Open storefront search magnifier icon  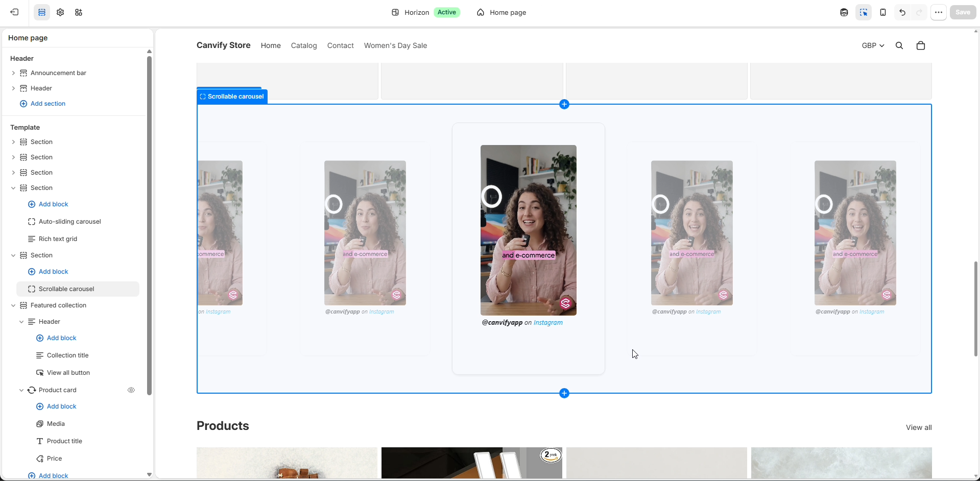tap(899, 45)
